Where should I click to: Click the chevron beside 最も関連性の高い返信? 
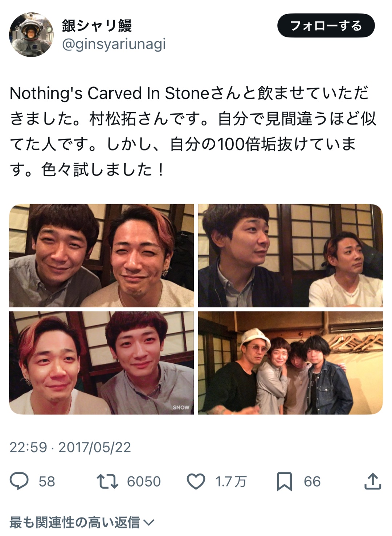(149, 523)
